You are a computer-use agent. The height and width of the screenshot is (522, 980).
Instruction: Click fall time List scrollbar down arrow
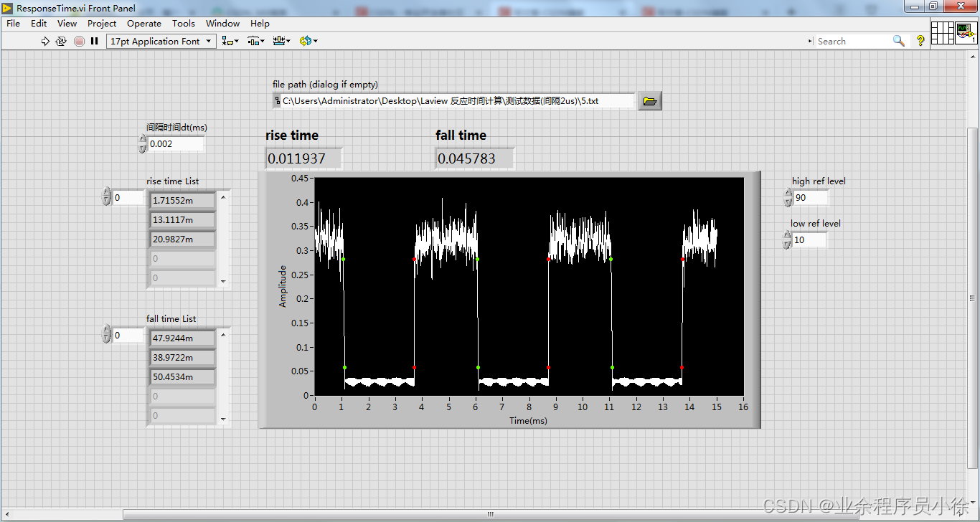coord(223,419)
